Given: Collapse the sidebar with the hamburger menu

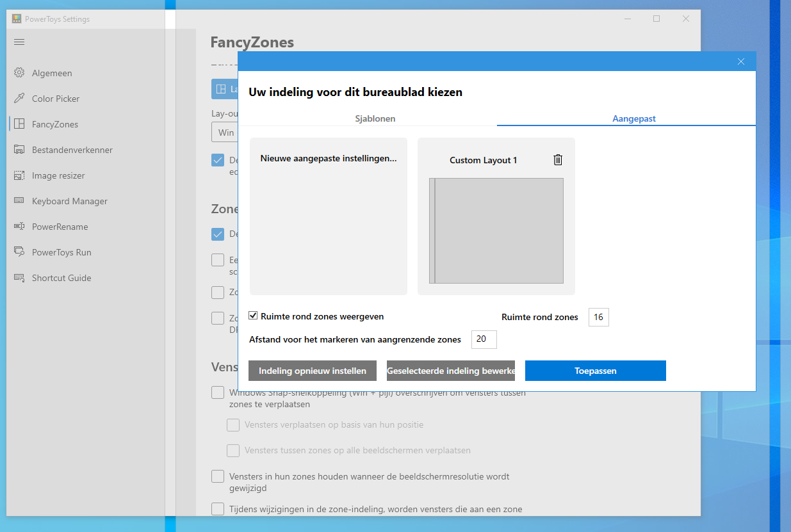Looking at the screenshot, I should (19, 42).
